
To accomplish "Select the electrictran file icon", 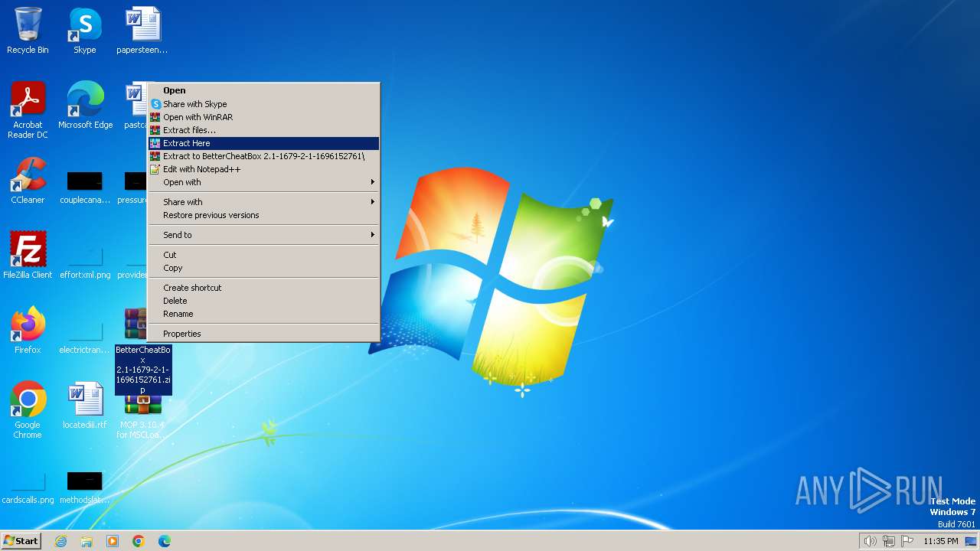I will point(85,337).
